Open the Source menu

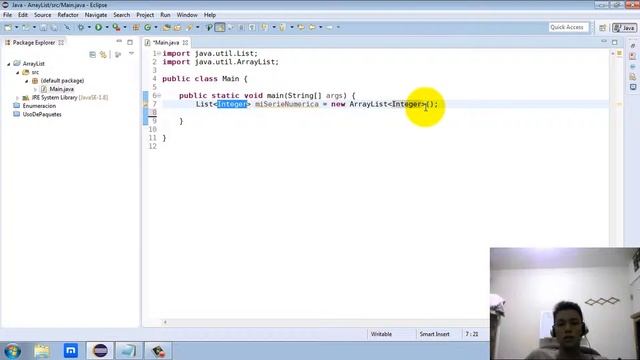click(x=42, y=15)
